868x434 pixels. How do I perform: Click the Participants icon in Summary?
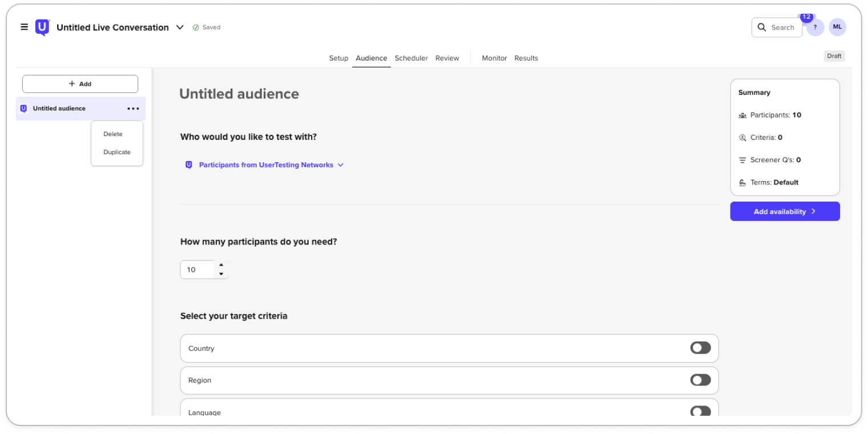tap(742, 115)
